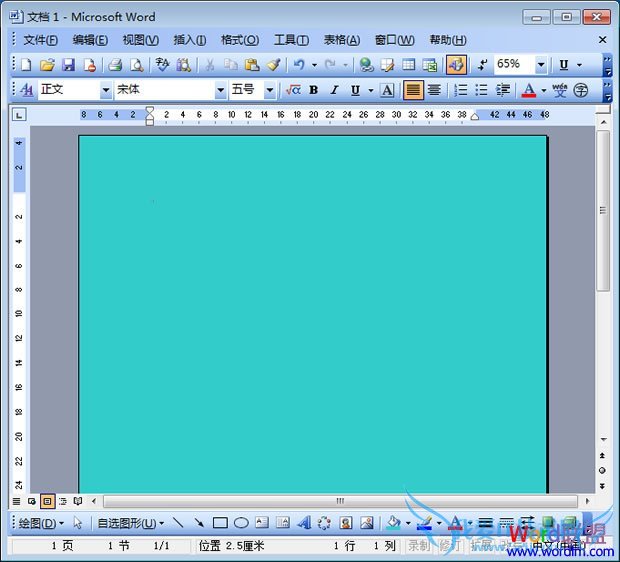Image resolution: width=620 pixels, height=562 pixels.
Task: Open the 插入(I) menu
Action: (189, 40)
